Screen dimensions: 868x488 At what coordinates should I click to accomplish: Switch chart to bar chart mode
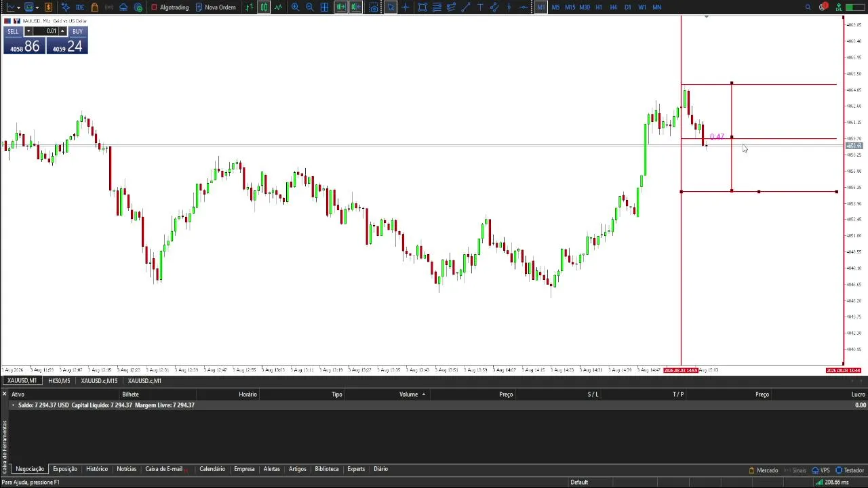tap(250, 7)
